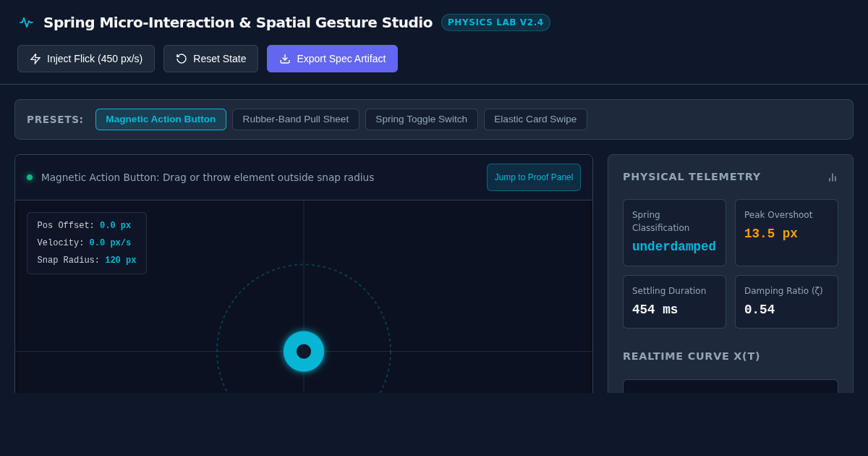Click the PRESETS: label

point(55,119)
